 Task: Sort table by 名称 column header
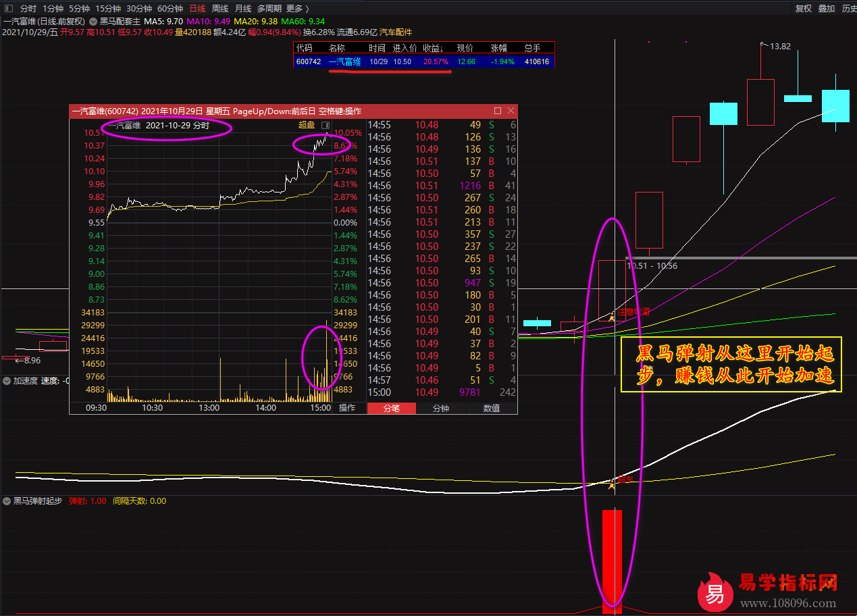point(336,48)
